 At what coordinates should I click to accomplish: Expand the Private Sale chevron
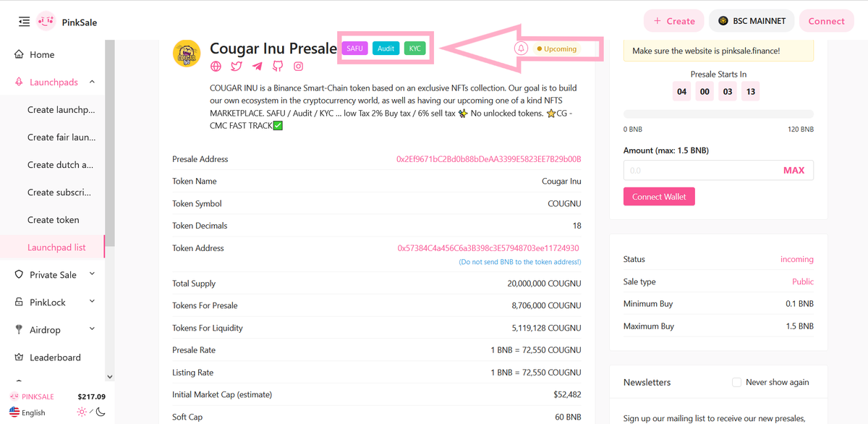[x=92, y=274]
